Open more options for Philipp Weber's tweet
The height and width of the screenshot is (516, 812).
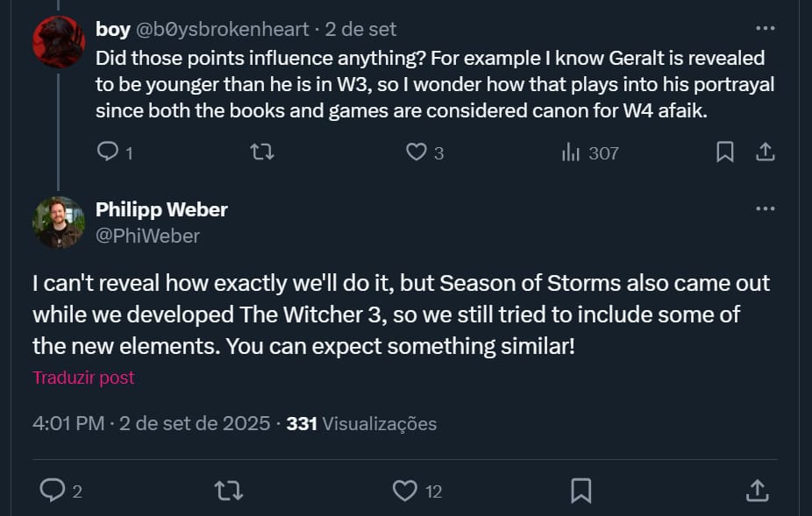click(766, 209)
